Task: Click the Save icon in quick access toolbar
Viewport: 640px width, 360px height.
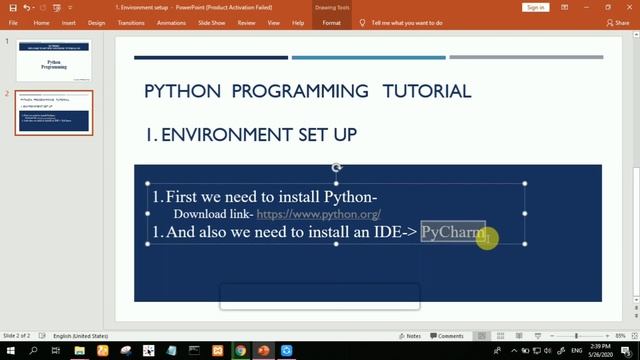Action: click(13, 8)
